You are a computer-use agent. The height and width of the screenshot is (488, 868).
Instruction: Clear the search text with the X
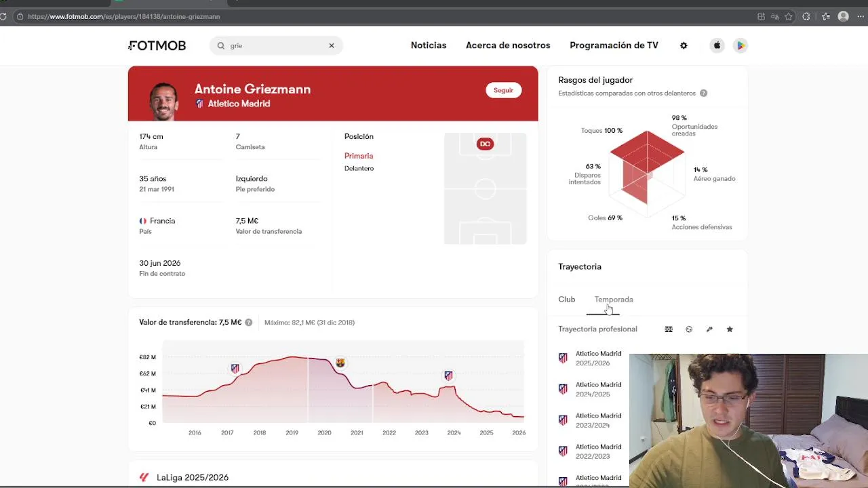pos(332,45)
